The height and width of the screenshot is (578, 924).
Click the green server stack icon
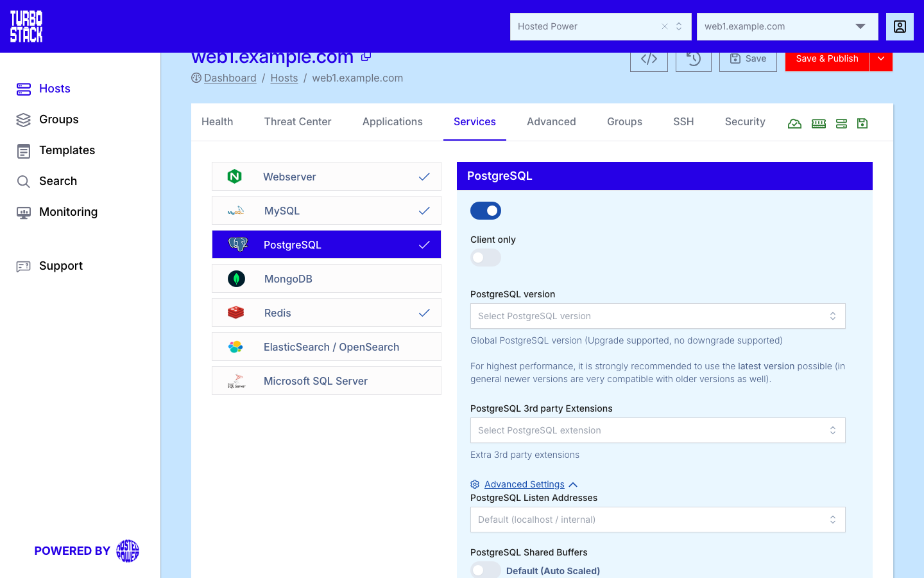point(842,123)
